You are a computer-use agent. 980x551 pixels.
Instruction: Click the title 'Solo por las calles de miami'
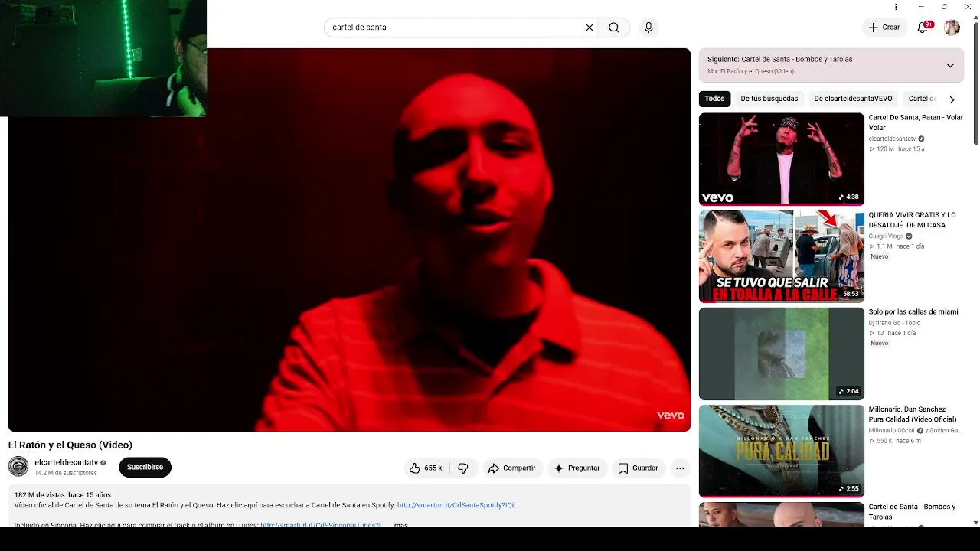(x=913, y=312)
